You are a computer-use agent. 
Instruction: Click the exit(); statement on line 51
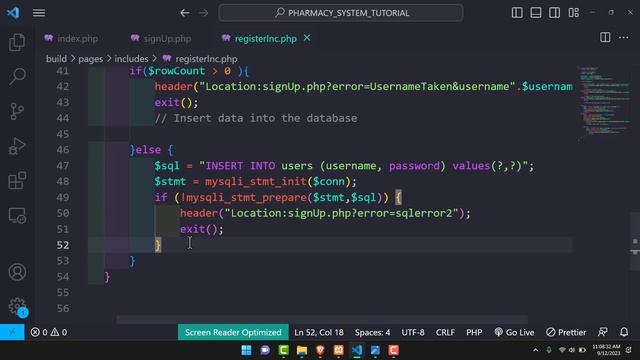pyautogui.click(x=202, y=229)
